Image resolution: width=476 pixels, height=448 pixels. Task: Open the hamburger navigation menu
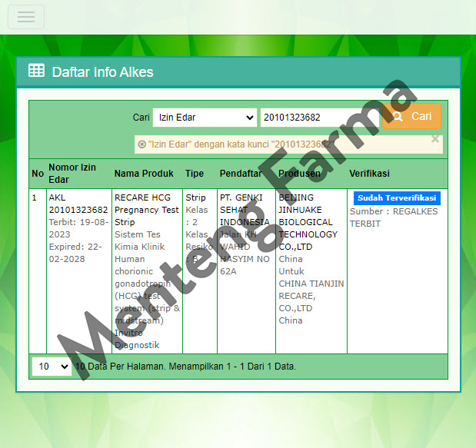click(x=26, y=17)
